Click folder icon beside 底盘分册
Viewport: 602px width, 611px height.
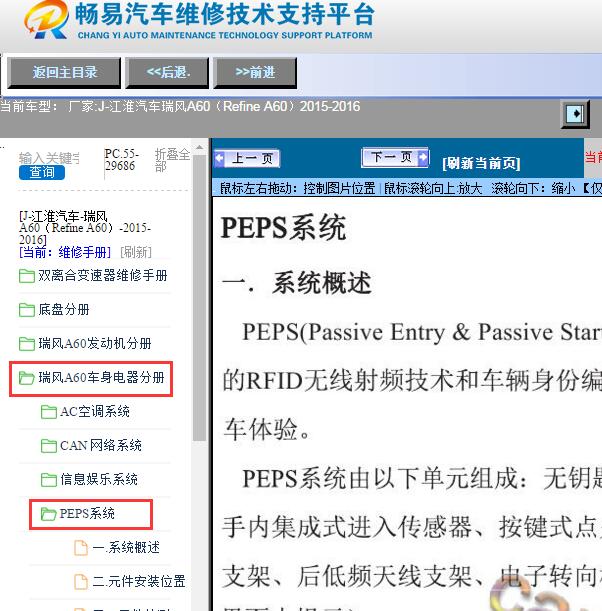pos(26,310)
